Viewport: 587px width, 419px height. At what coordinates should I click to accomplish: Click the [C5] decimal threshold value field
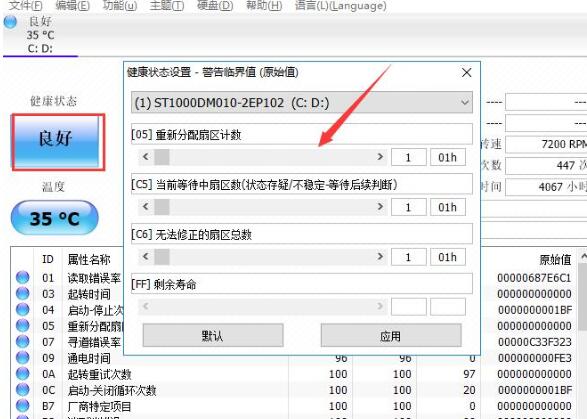[408, 207]
